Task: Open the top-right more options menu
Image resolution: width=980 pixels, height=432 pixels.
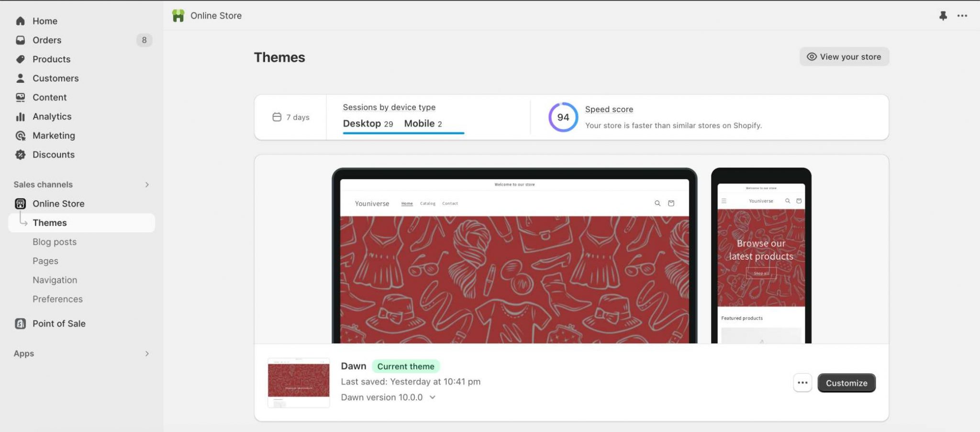Action: (962, 16)
